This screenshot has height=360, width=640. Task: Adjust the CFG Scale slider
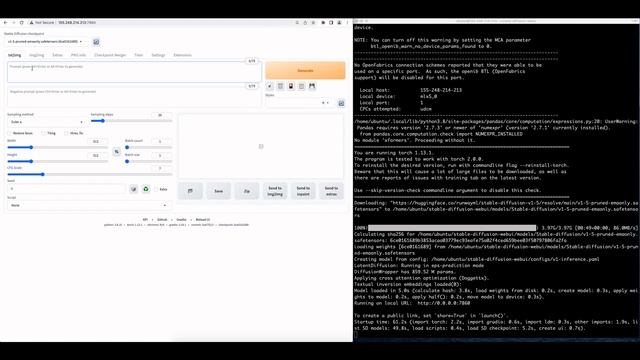[x=90, y=174]
